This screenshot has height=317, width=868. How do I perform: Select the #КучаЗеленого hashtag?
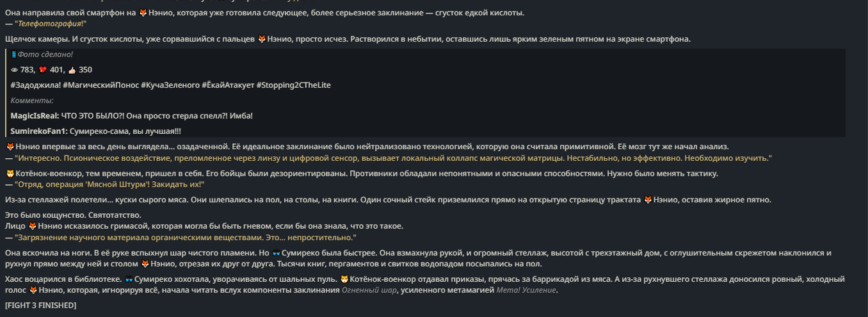(170, 85)
